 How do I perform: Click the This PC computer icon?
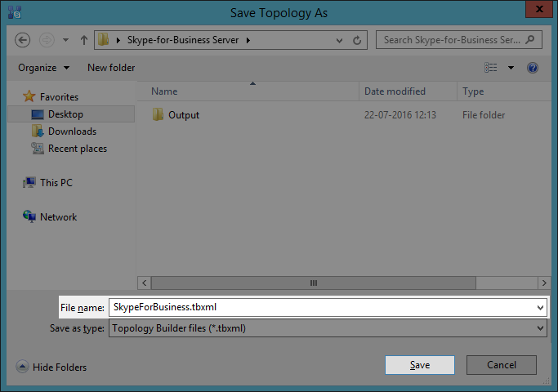click(x=29, y=182)
